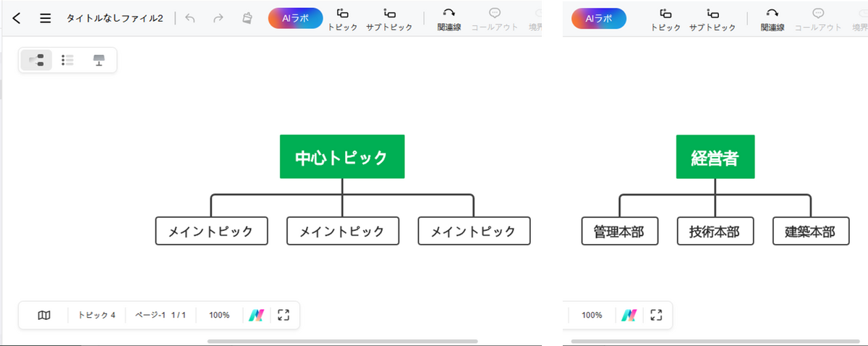
Task: Open the 100% zoom level in left window
Action: click(x=219, y=315)
